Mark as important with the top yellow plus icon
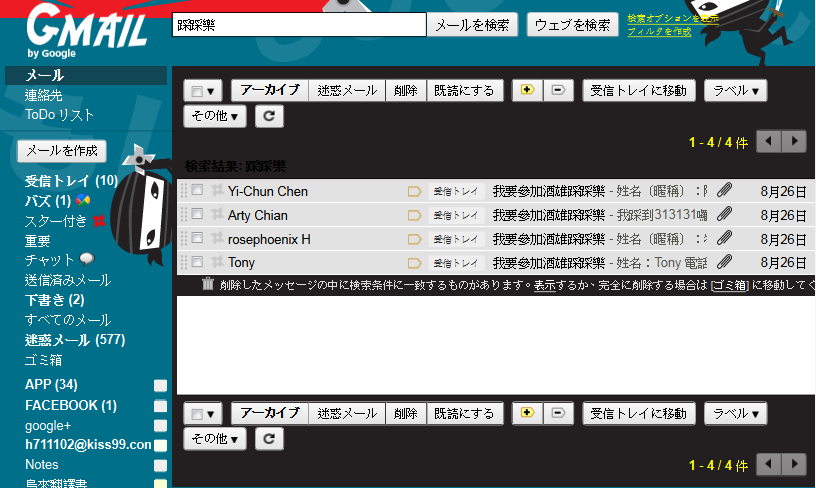This screenshot has width=816, height=488. (x=527, y=90)
